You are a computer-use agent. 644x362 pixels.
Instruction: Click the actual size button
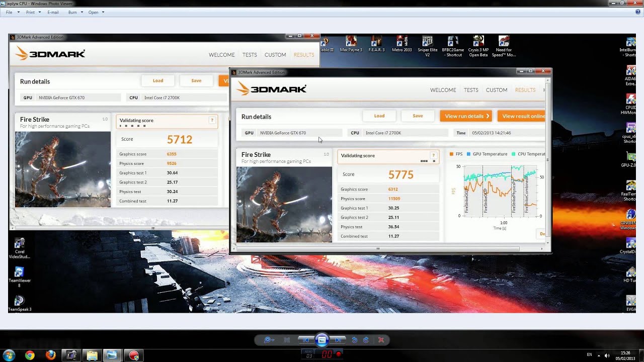point(287,340)
